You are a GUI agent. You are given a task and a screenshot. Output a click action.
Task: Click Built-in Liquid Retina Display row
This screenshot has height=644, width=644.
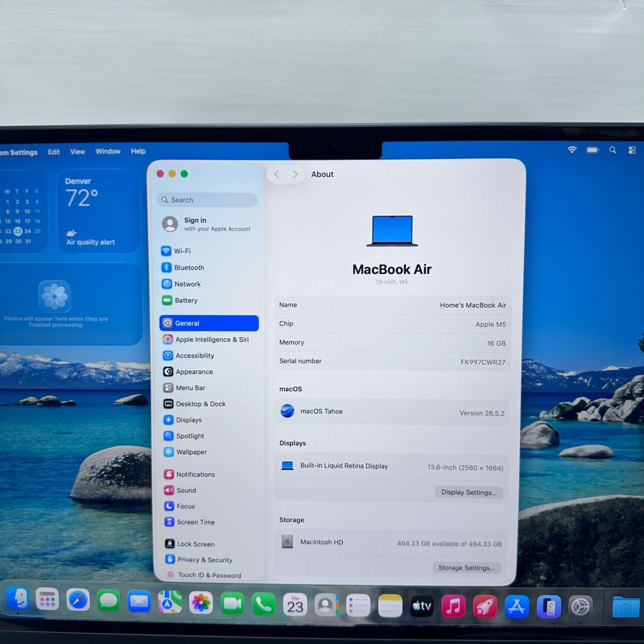[x=392, y=466]
